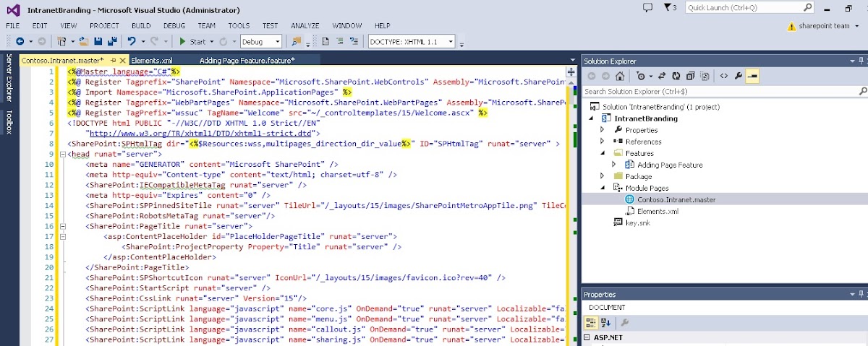Toggle the highlighted Preview Selected Items button
Screen dimensions: 868x346
(752, 76)
